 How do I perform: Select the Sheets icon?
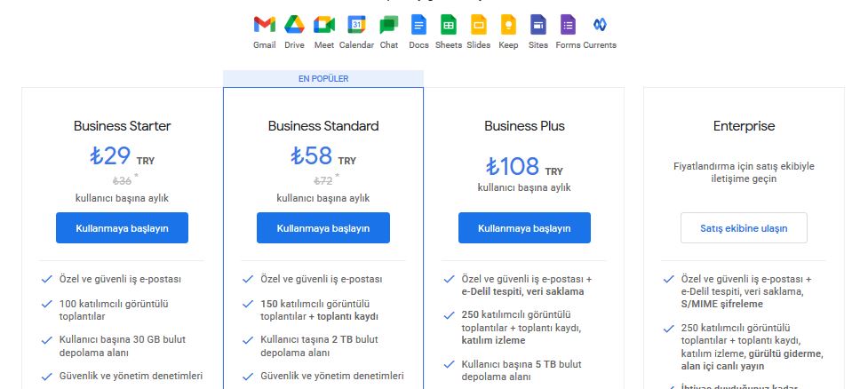point(449,24)
